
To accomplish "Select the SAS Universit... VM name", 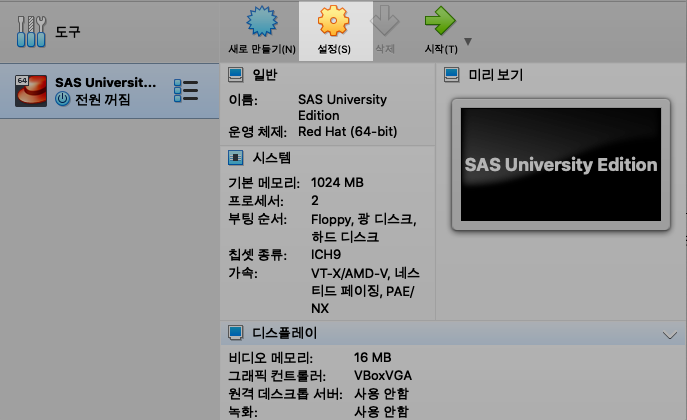I will pyautogui.click(x=105, y=82).
